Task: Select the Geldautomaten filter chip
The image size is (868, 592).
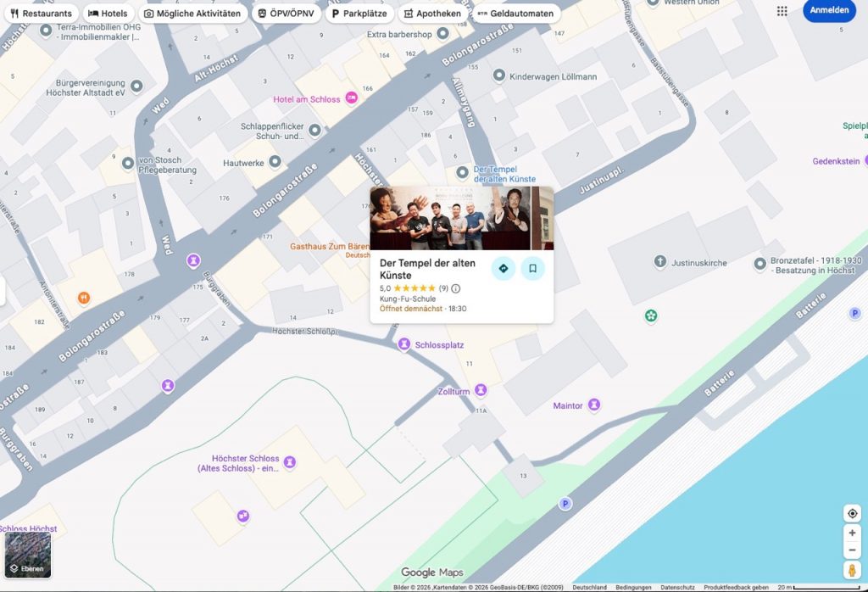Action: pos(515,14)
